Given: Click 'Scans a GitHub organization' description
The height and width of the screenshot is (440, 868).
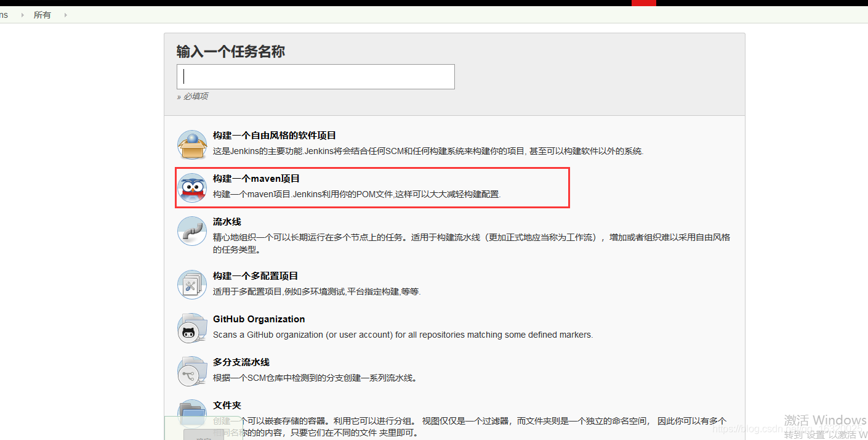Looking at the screenshot, I should pos(403,335).
